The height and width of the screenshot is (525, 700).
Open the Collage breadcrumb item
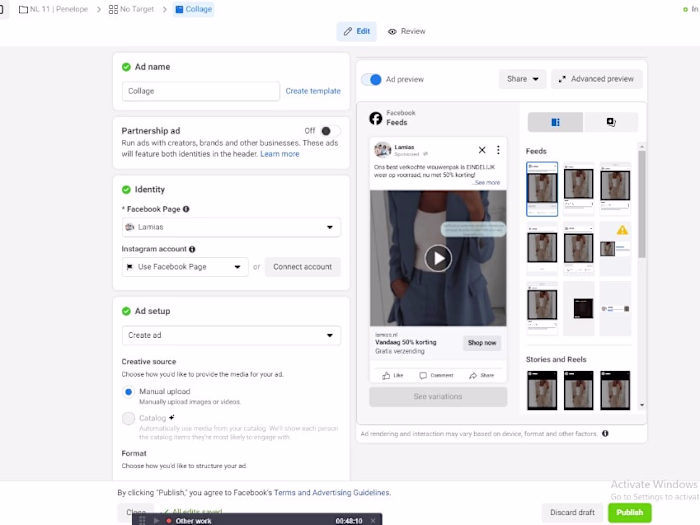point(194,9)
